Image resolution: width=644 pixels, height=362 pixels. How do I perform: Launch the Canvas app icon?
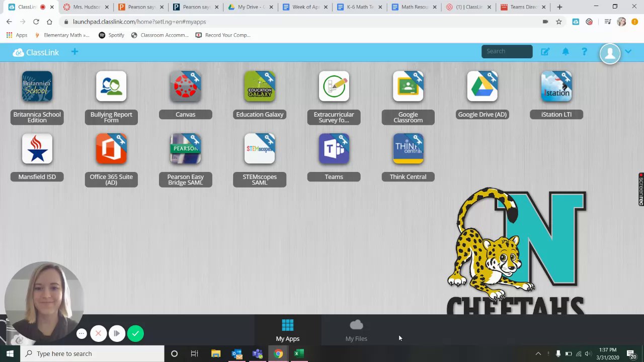coord(186,86)
